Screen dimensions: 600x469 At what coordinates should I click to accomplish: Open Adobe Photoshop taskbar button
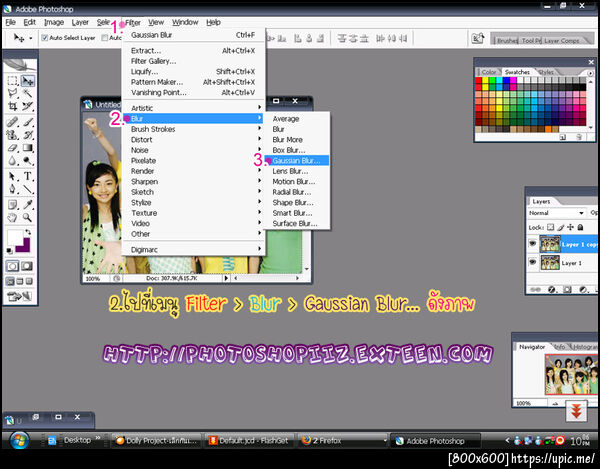pos(435,441)
